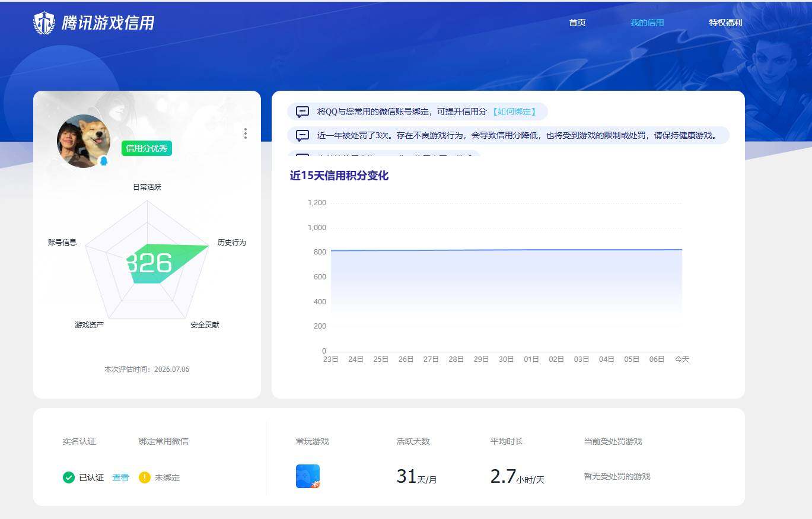Click the 【如何绑定】 link

tap(514, 112)
